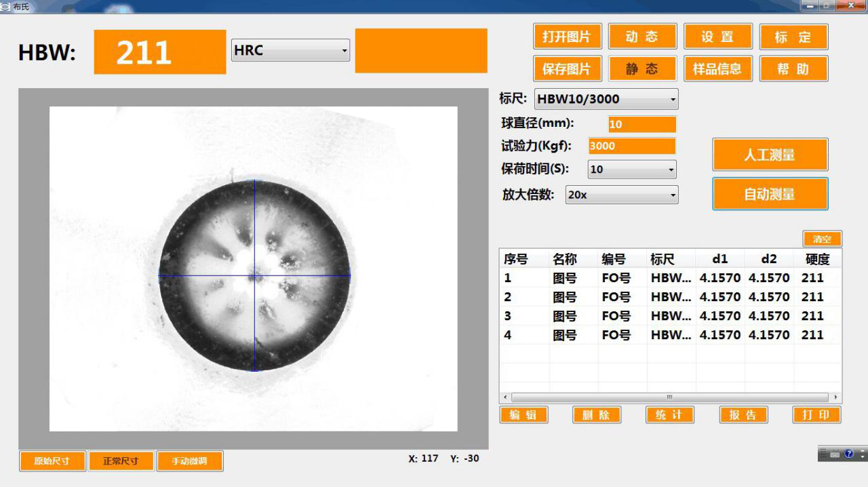The image size is (868, 487).
Task: Switch to 静态 (static) mode
Action: pos(642,69)
